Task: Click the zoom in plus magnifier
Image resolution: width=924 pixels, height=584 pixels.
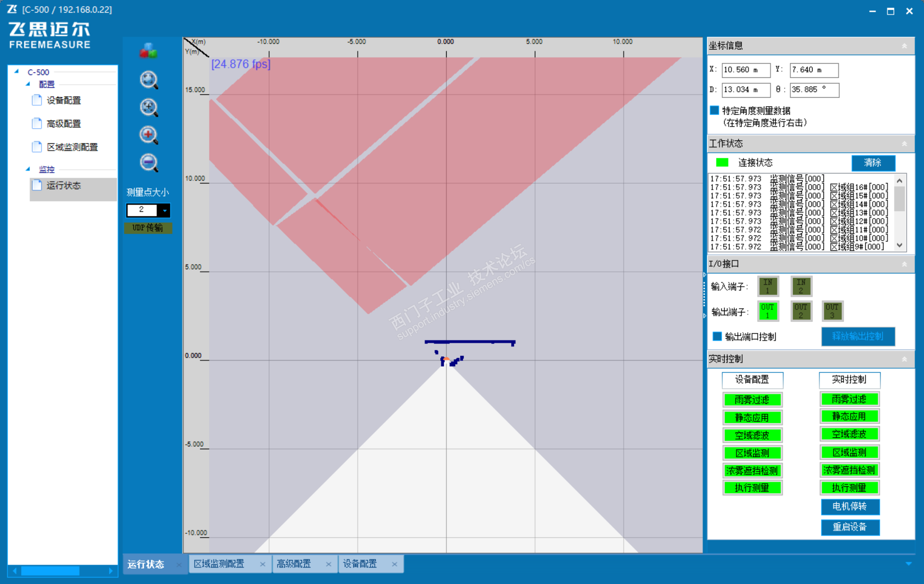Action: point(148,135)
